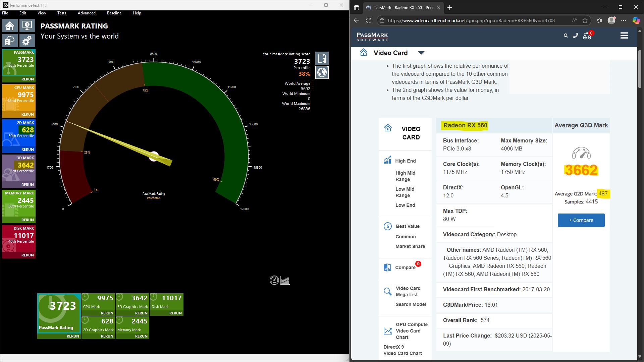Rerun the Memory Mark test in sidebar

[x=28, y=220]
